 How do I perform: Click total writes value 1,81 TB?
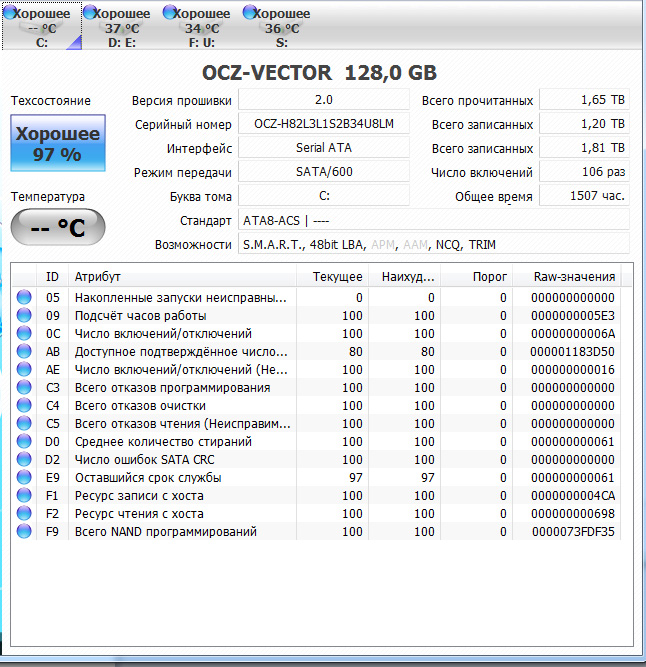[x=584, y=148]
